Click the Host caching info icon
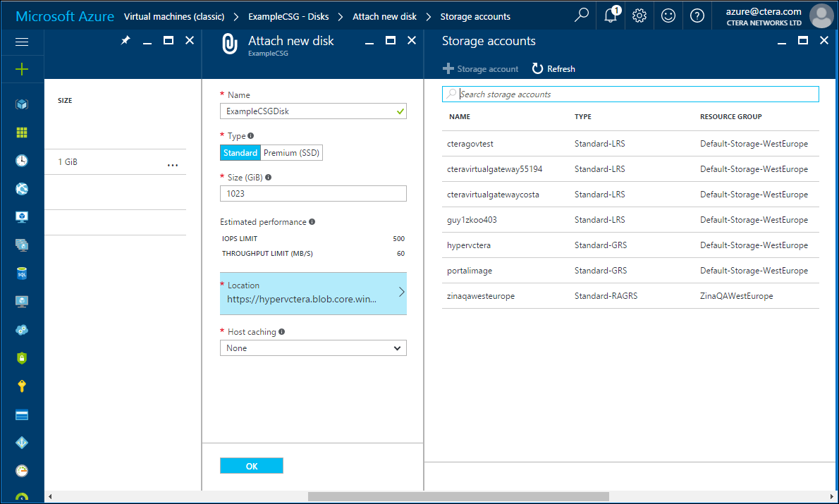 [281, 332]
